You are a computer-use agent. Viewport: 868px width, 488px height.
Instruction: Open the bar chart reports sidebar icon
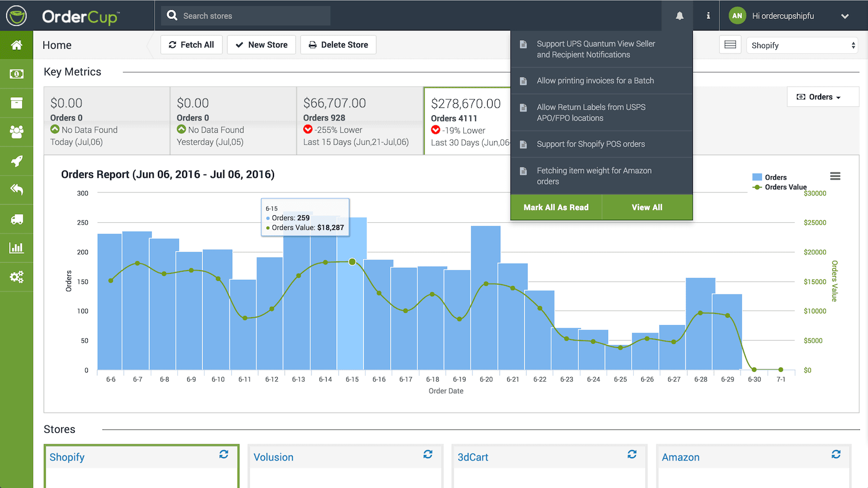coord(17,248)
